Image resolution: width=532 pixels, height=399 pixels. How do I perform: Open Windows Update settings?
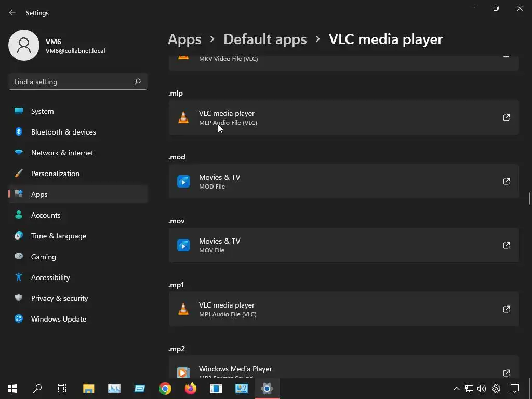click(x=78, y=319)
